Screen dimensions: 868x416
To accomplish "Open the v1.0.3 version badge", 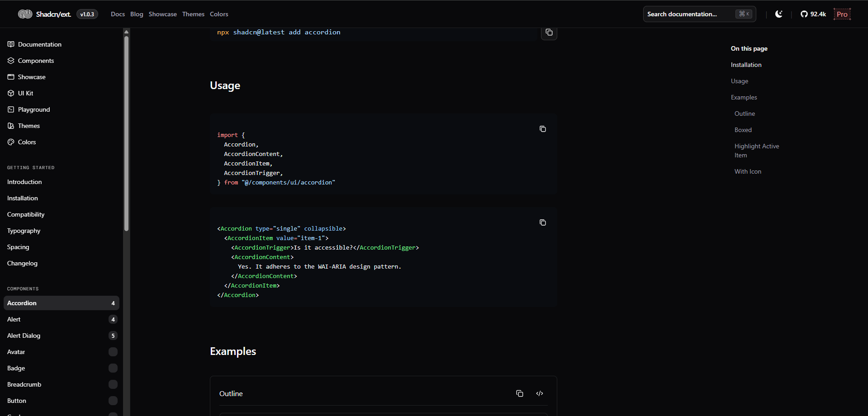I will pos(87,14).
